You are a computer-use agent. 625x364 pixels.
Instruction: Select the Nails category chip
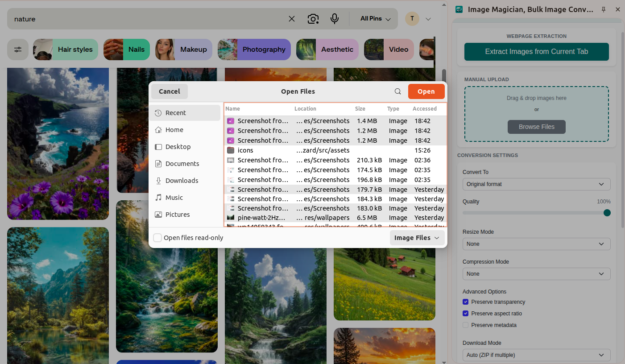click(127, 50)
